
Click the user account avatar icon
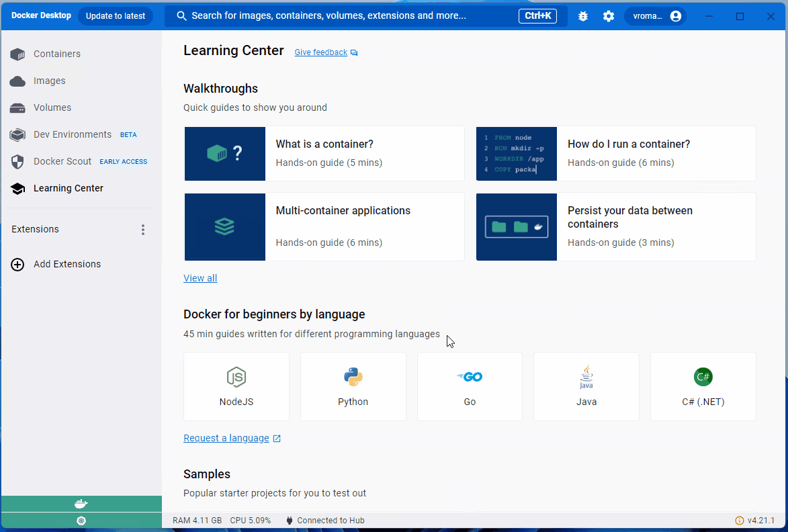(676, 16)
